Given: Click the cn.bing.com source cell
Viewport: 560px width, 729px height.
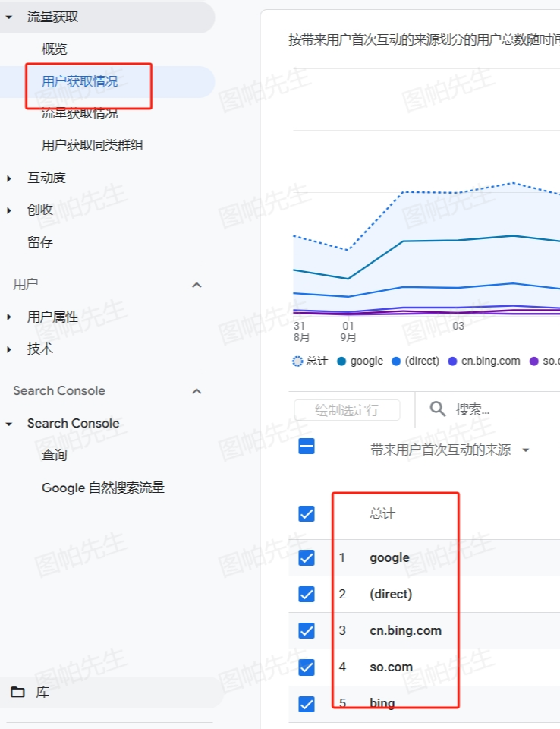Looking at the screenshot, I should (x=405, y=631).
